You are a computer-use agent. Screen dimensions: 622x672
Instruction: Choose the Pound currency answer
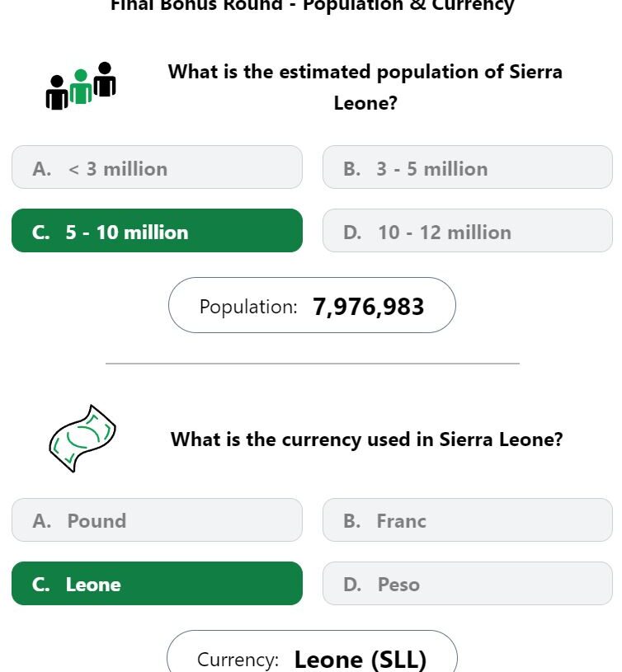(x=157, y=519)
